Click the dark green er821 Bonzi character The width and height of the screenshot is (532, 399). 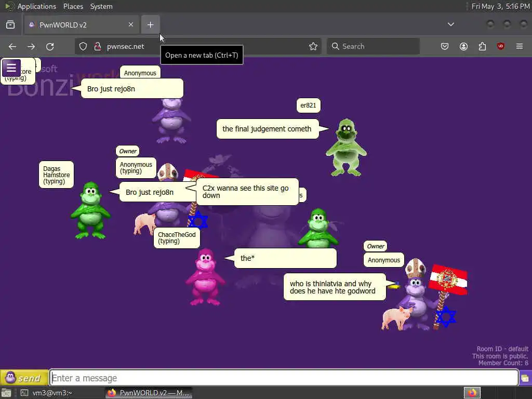(x=347, y=148)
